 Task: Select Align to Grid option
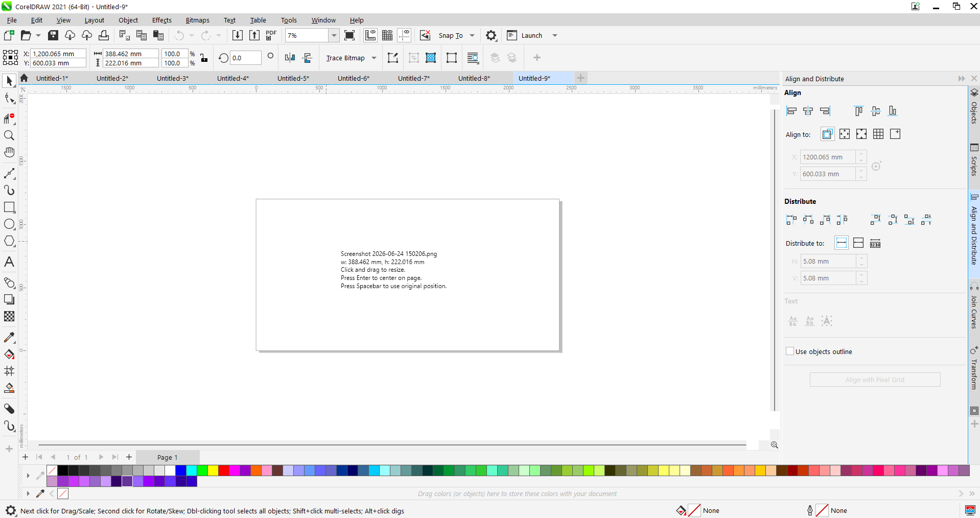(878, 134)
